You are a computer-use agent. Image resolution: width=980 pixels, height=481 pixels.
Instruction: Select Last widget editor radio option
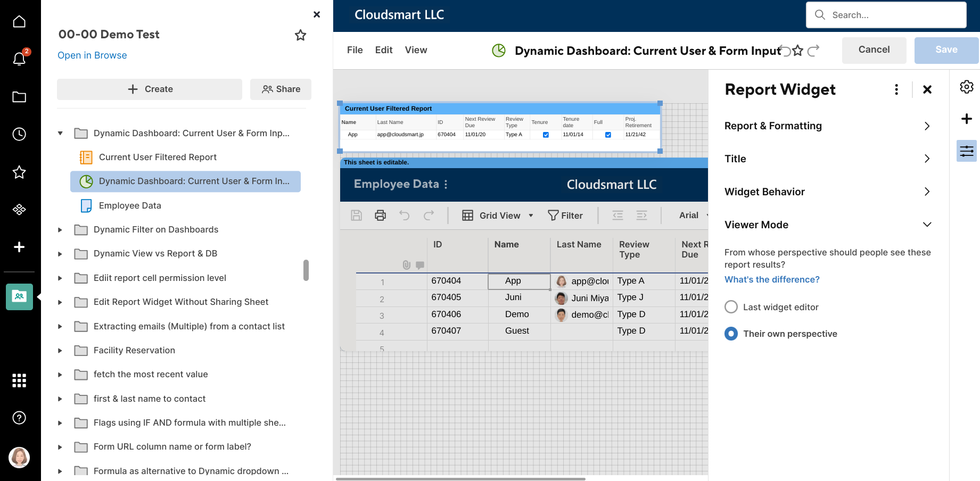731,307
